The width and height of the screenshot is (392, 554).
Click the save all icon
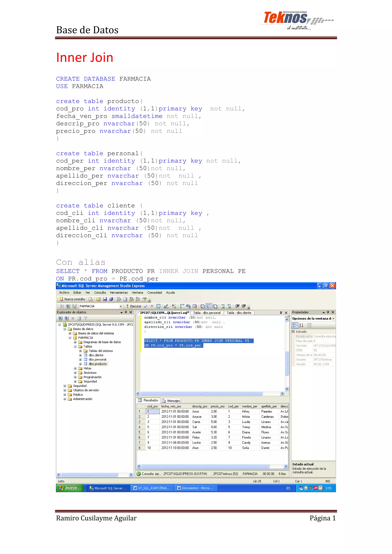coord(111,299)
